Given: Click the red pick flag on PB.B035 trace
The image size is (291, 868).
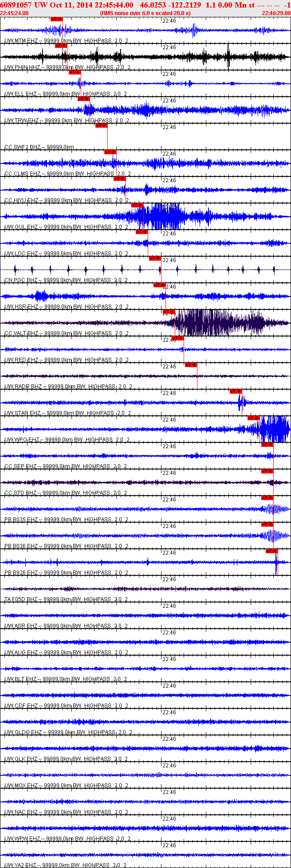Looking at the screenshot, I should (267, 498).
